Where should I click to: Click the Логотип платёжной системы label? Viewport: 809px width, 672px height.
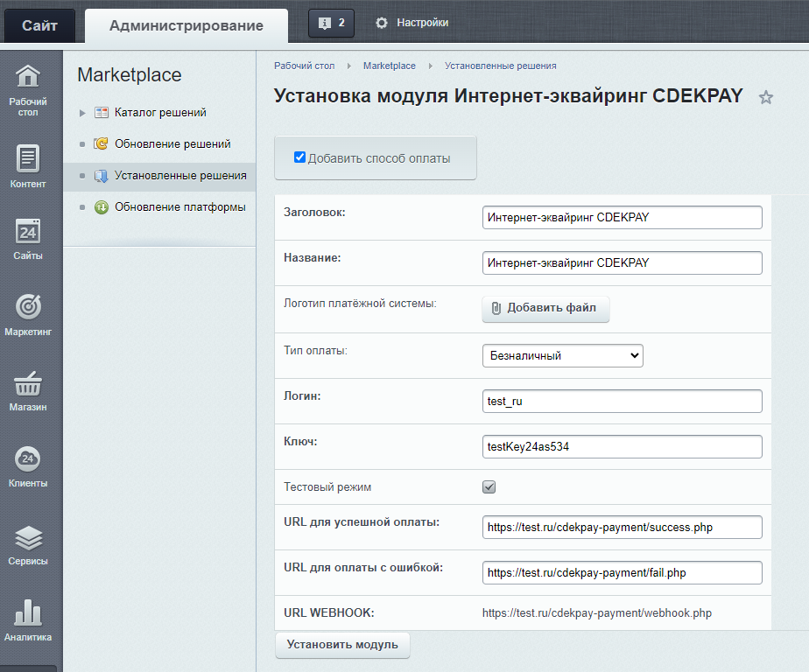pyautogui.click(x=360, y=304)
